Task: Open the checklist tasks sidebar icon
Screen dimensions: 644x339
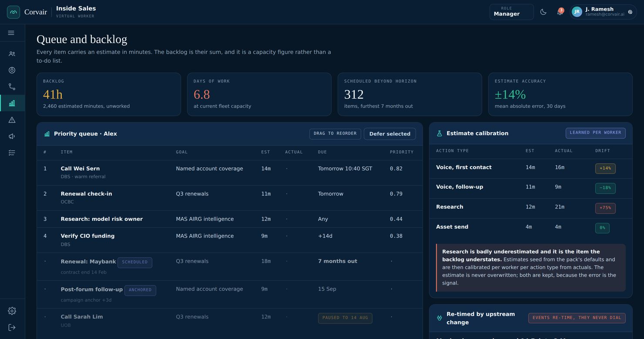Action: [x=12, y=153]
